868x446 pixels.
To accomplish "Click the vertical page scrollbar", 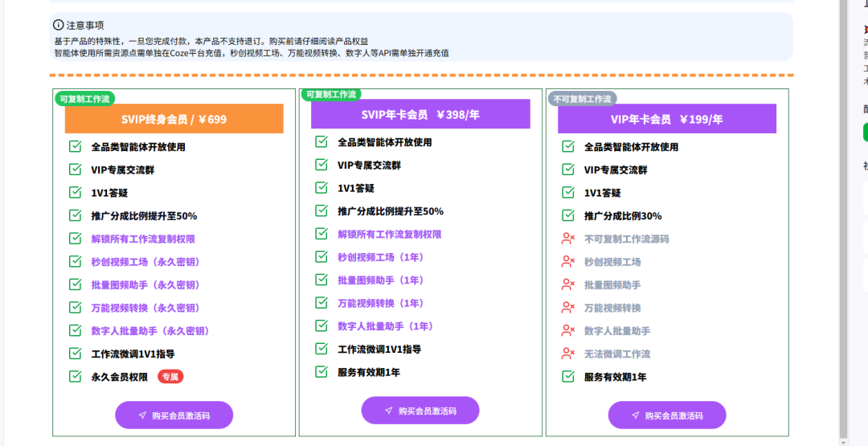I will 842,217.
